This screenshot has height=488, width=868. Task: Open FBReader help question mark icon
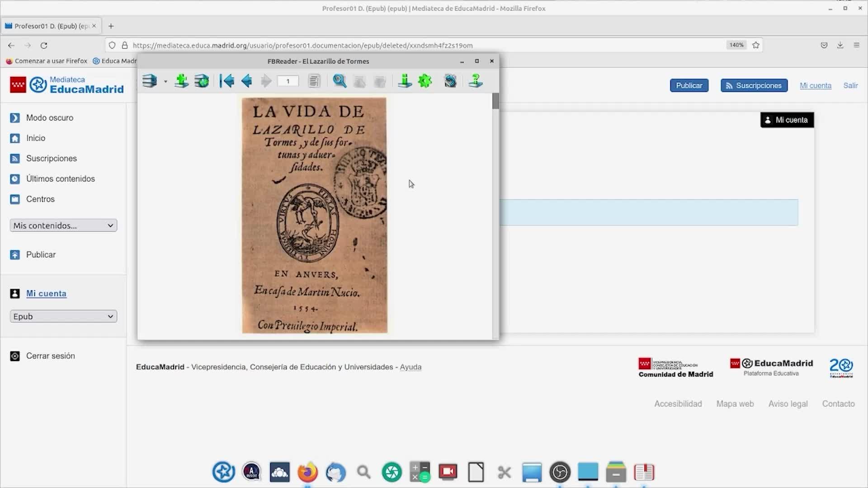476,81
